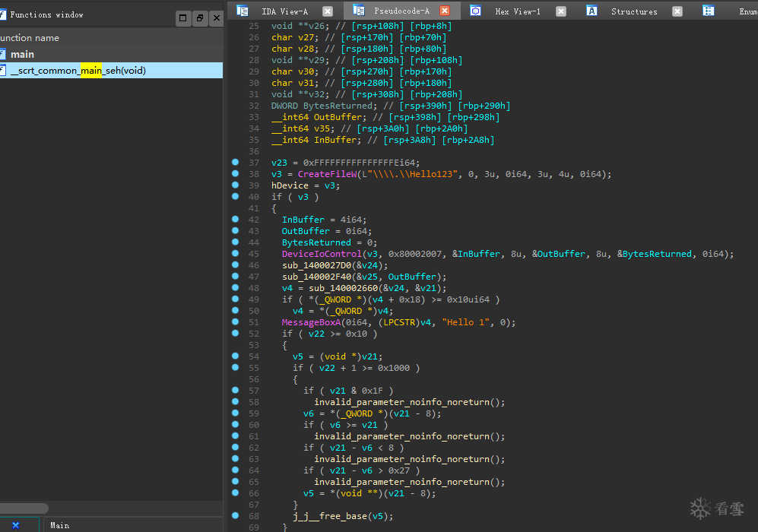Select __scrt_common_main_seh function entry
Screen dimensions: 758x532
pyautogui.click(x=78, y=71)
